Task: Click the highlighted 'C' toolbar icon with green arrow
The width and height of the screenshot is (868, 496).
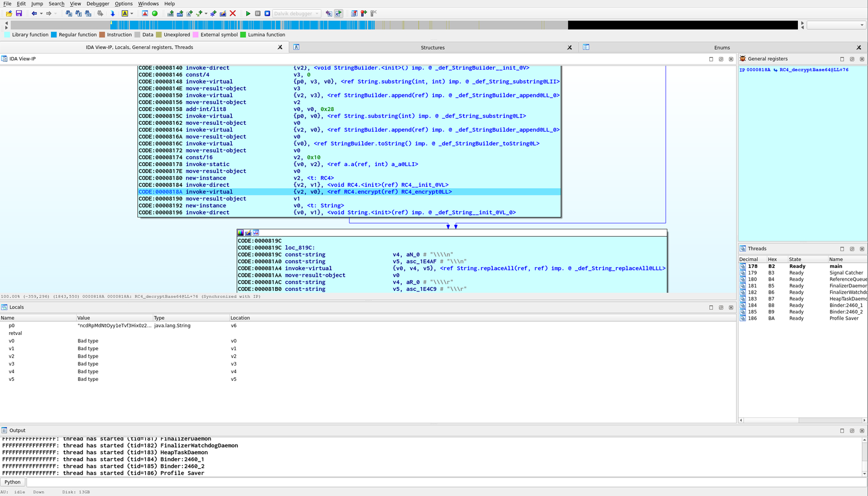Action: click(x=338, y=14)
